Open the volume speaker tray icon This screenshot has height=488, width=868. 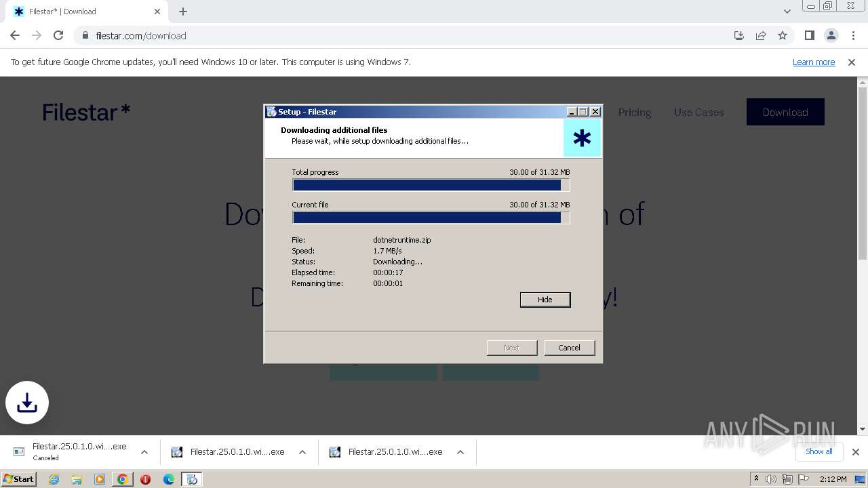pyautogui.click(x=771, y=479)
